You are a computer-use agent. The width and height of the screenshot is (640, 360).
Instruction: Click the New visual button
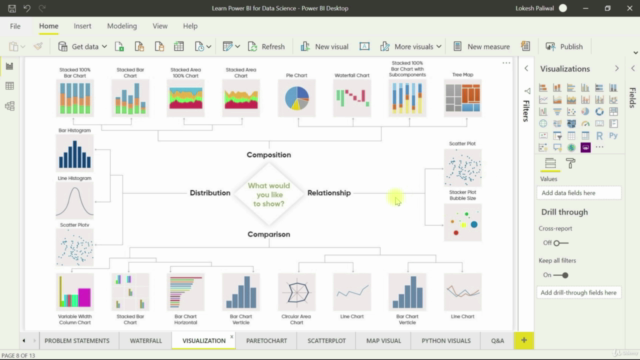click(324, 47)
